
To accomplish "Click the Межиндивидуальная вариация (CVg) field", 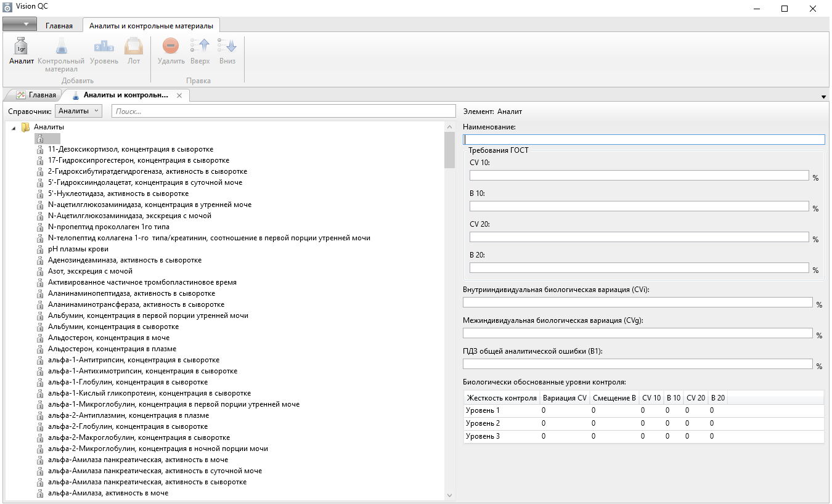I will [638, 333].
